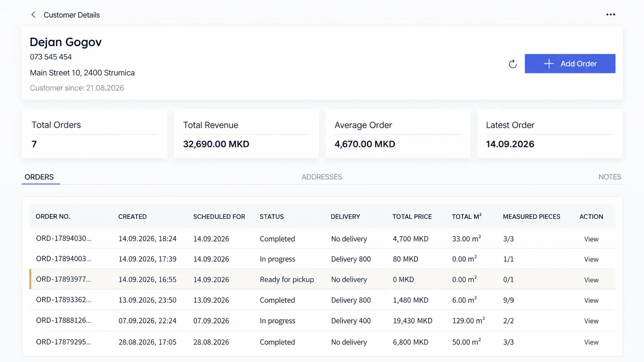Click scheduled date 07.09.2026
This screenshot has height=362, width=644.
point(211,321)
